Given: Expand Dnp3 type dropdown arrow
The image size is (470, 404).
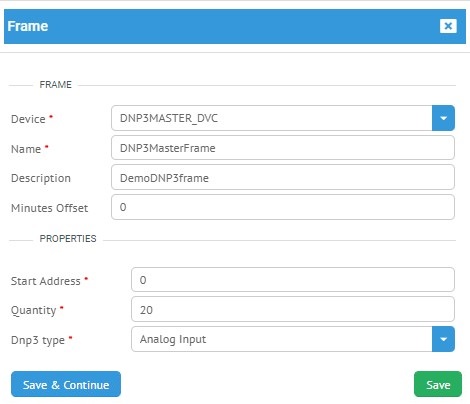Looking at the screenshot, I should tap(443, 339).
